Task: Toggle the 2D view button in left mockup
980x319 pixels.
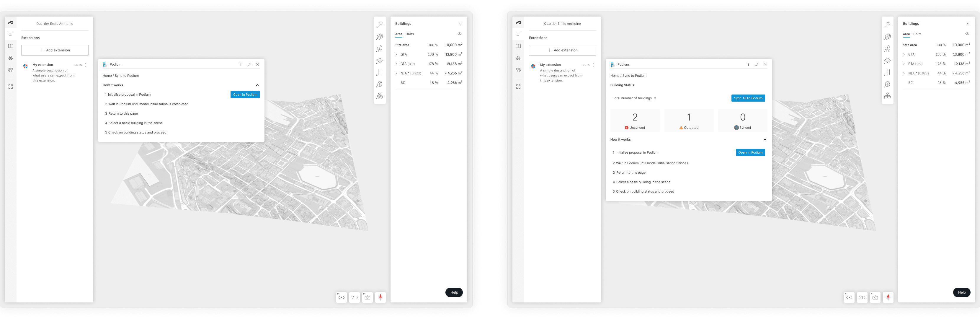Action: [x=354, y=297]
